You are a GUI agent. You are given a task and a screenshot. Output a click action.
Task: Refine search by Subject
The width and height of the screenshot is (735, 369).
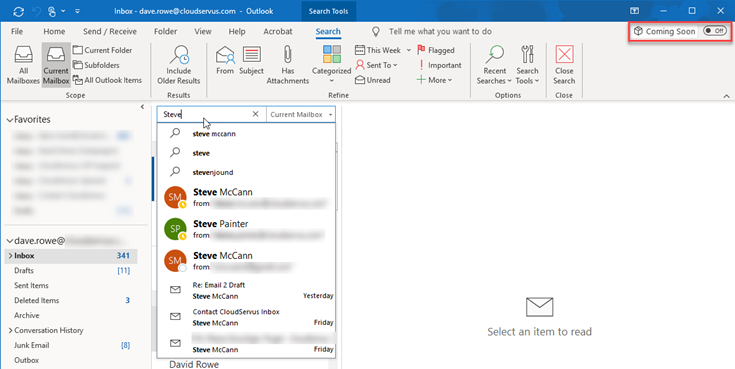tap(251, 60)
